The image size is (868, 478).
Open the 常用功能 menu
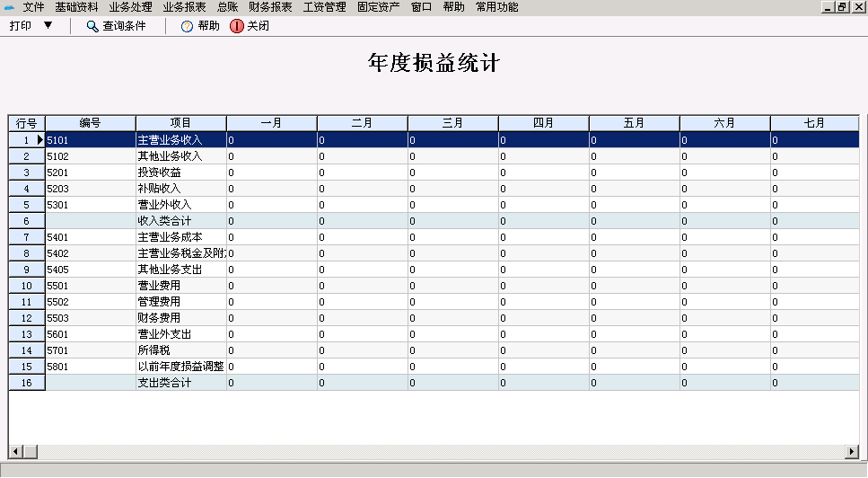pyautogui.click(x=496, y=7)
